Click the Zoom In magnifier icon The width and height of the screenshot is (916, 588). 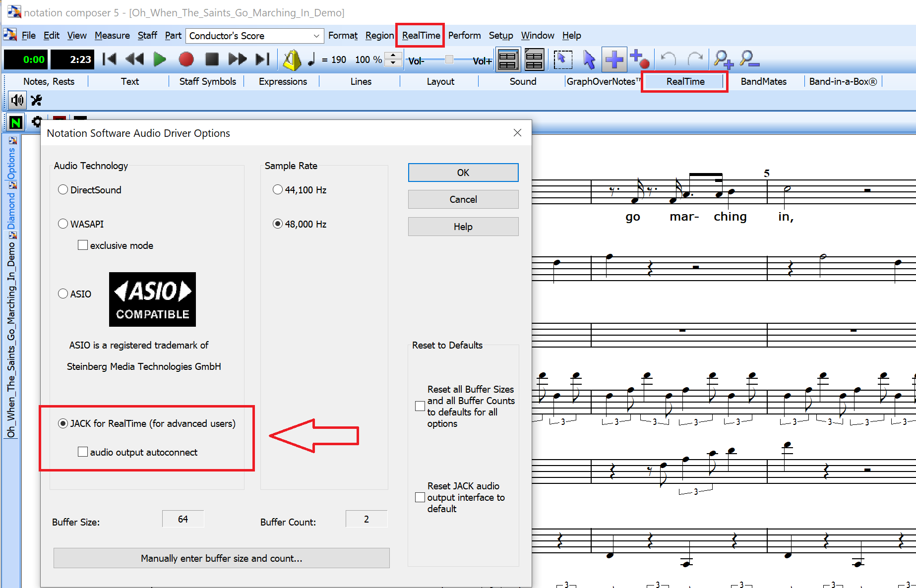(723, 59)
